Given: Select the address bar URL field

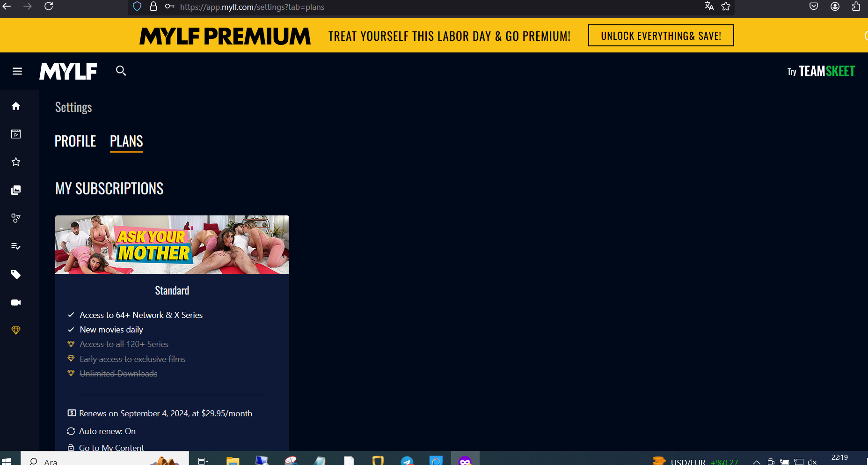Looking at the screenshot, I should 430,7.
